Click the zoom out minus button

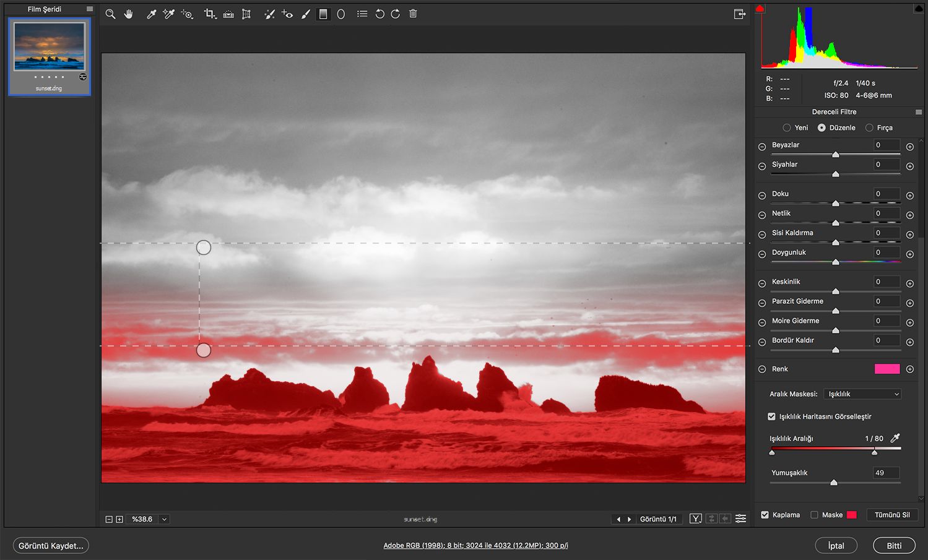(109, 519)
